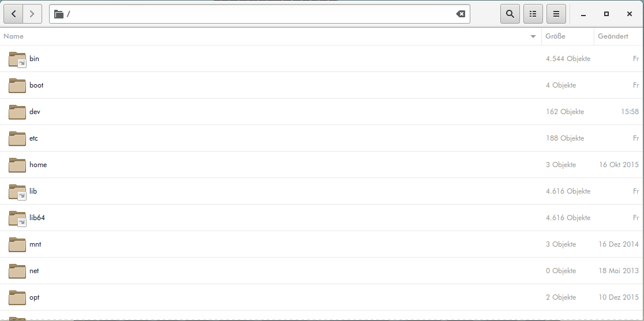Click the back navigation arrow

13,14
